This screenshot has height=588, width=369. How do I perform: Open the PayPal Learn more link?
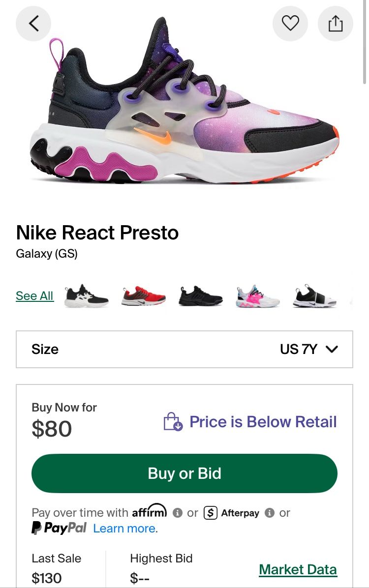(x=125, y=529)
